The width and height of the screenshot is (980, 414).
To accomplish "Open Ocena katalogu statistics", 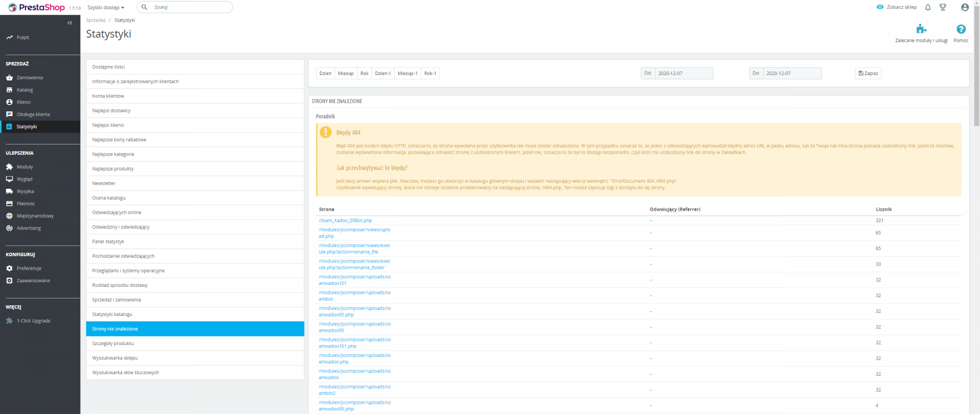I will pos(195,198).
